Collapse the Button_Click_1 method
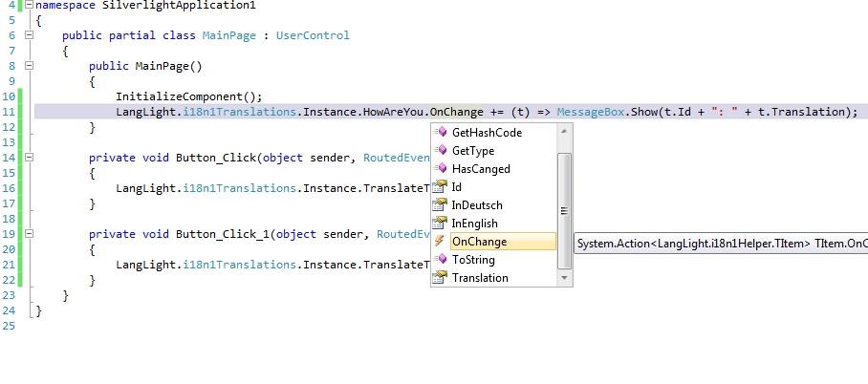 [30, 234]
